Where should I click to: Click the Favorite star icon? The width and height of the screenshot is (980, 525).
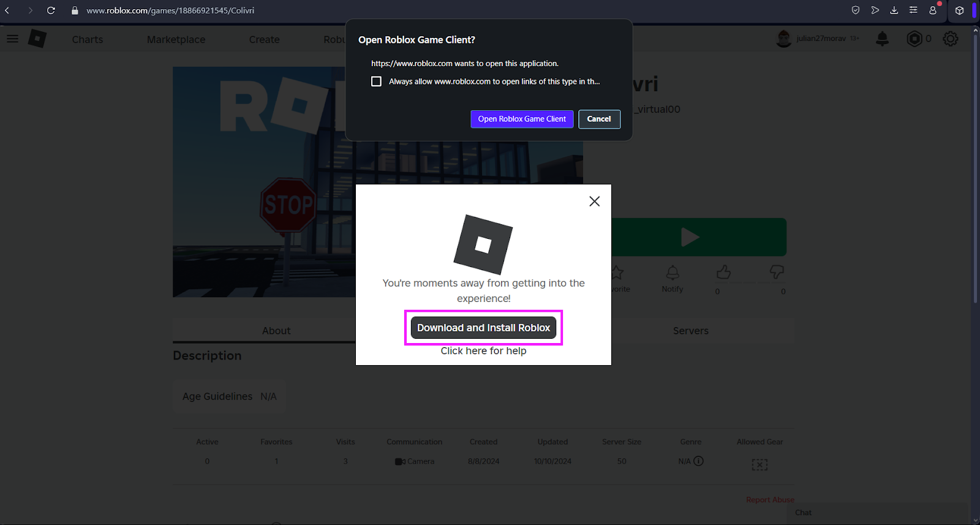tap(617, 273)
